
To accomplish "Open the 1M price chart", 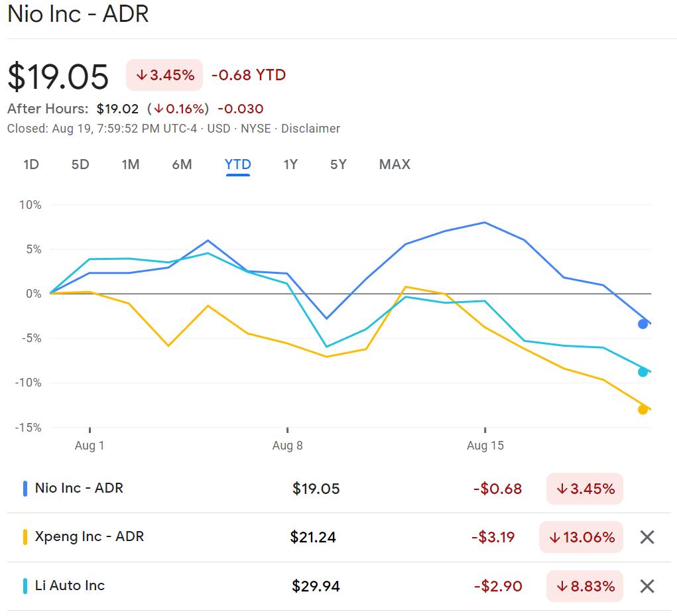I will point(131,164).
